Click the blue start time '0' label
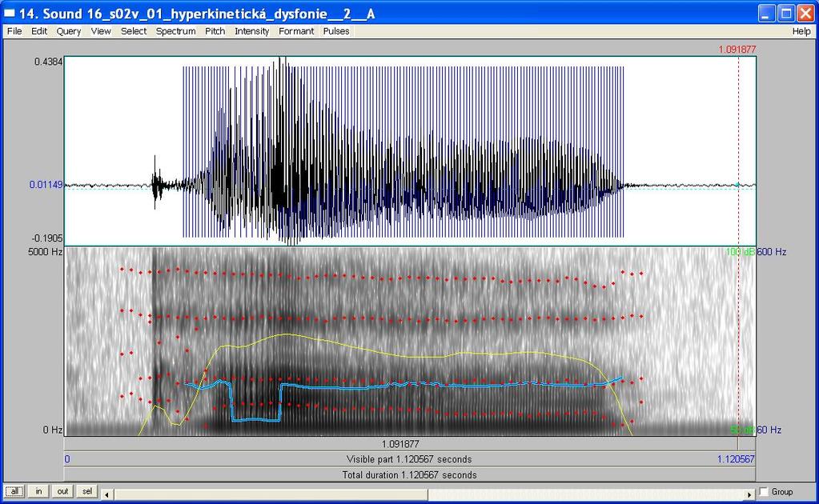The width and height of the screenshot is (819, 504). pyautogui.click(x=67, y=459)
